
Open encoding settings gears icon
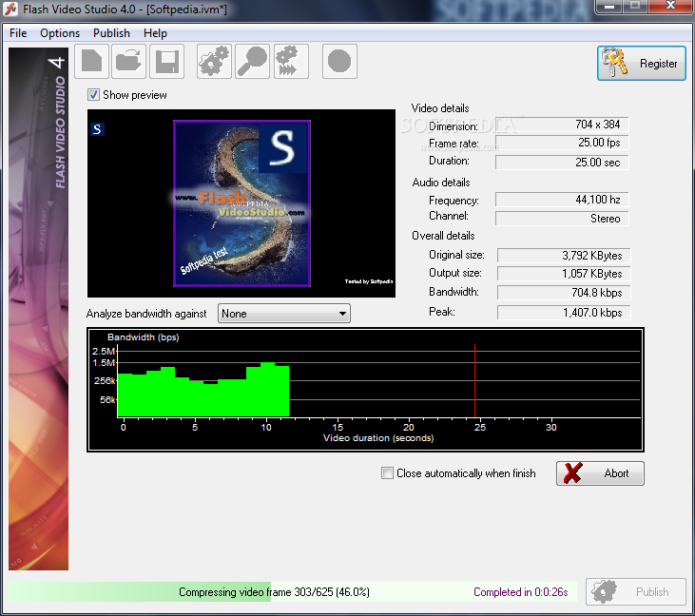click(214, 61)
